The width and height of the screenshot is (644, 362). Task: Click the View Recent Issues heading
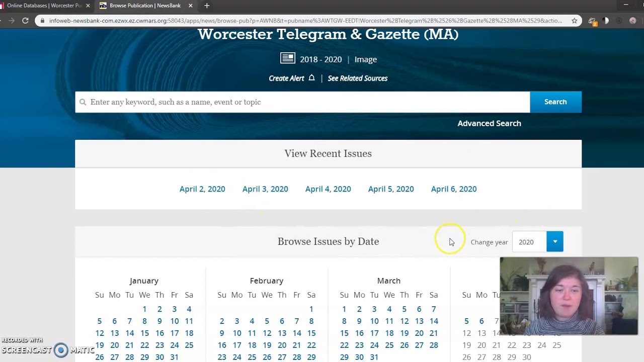328,154
